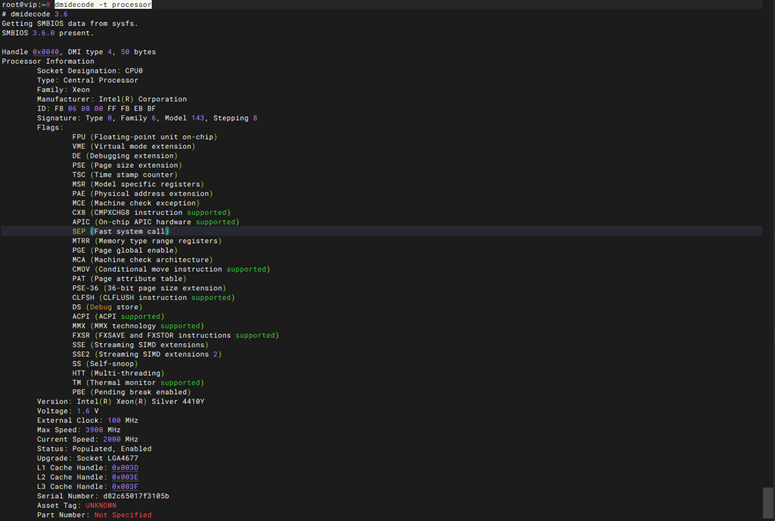Viewport: 775px width, 521px height.
Task: Click 'Upgrade: Socket LGA4677' line
Action: (87, 458)
